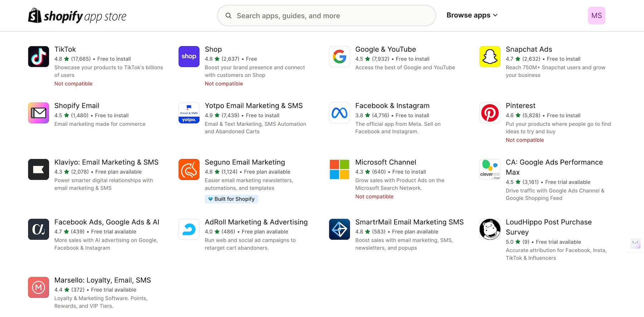The width and height of the screenshot is (644, 317).
Task: Click the Built for Shopify badge
Action: pyautogui.click(x=231, y=199)
